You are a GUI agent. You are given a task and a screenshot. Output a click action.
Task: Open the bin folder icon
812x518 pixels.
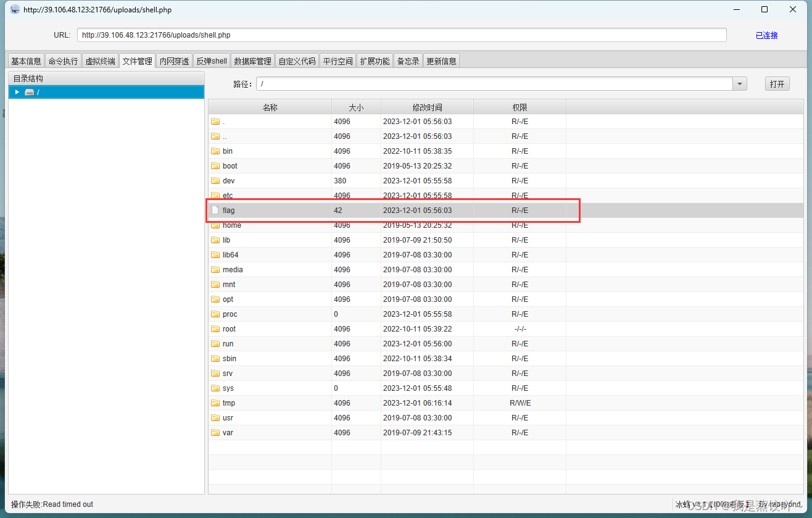(215, 151)
